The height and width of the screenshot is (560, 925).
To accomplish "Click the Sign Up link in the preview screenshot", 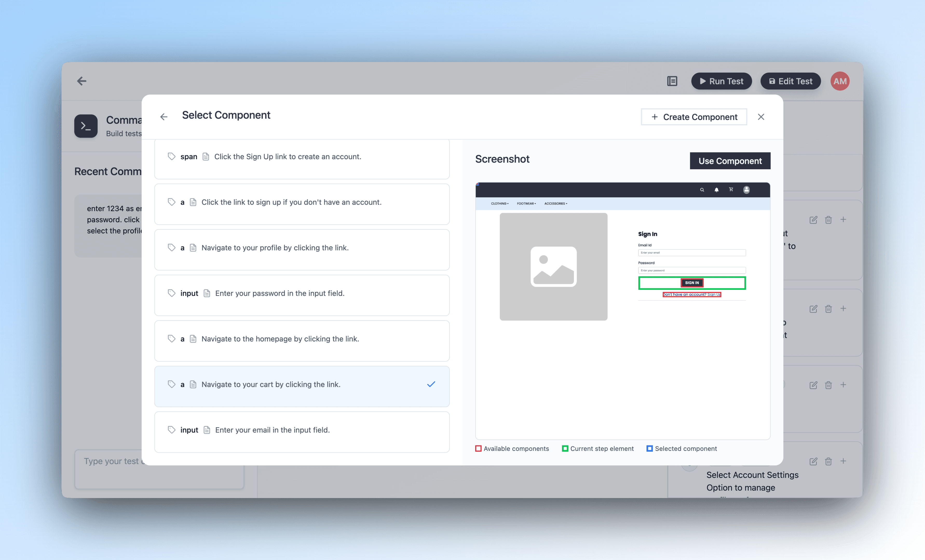I will pyautogui.click(x=715, y=295).
